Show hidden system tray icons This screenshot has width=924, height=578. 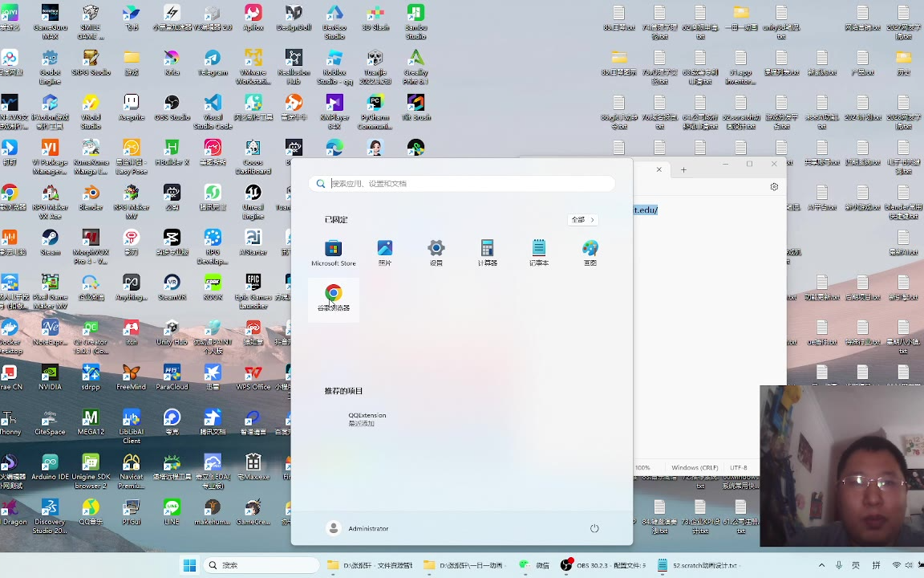[821, 565]
